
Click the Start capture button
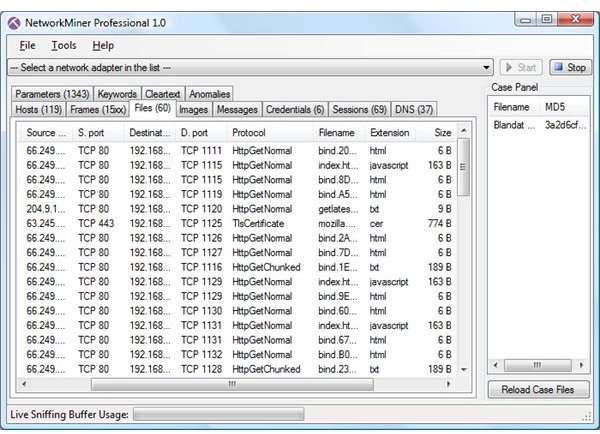coord(521,68)
